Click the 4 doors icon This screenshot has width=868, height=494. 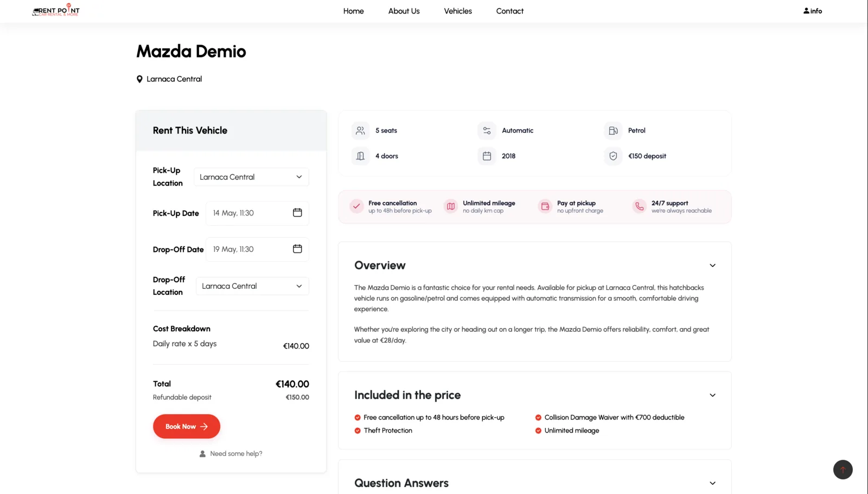pyautogui.click(x=360, y=156)
